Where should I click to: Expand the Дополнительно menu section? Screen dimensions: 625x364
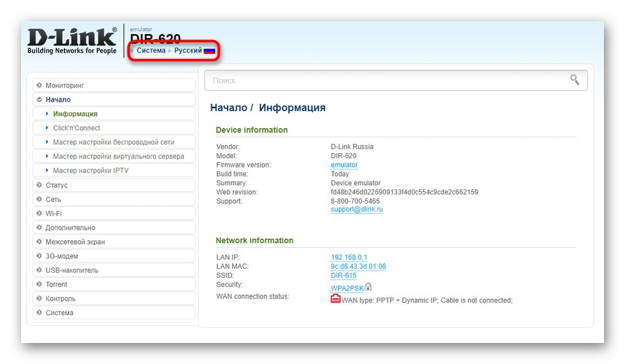[x=114, y=228]
